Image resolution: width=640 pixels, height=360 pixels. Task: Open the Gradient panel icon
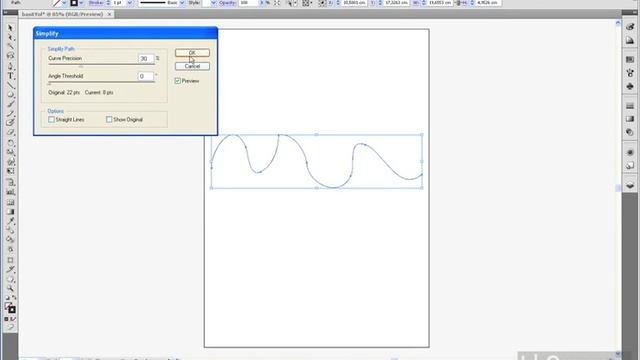[x=630, y=119]
